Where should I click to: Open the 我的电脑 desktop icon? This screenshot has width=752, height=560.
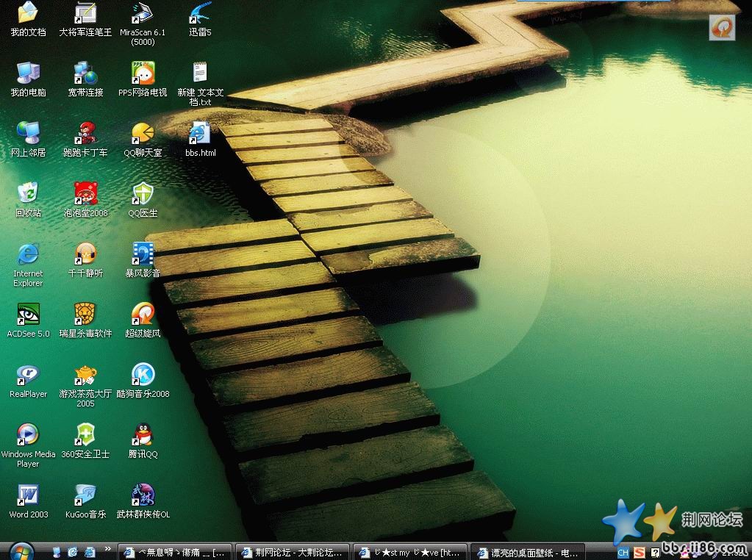28,73
